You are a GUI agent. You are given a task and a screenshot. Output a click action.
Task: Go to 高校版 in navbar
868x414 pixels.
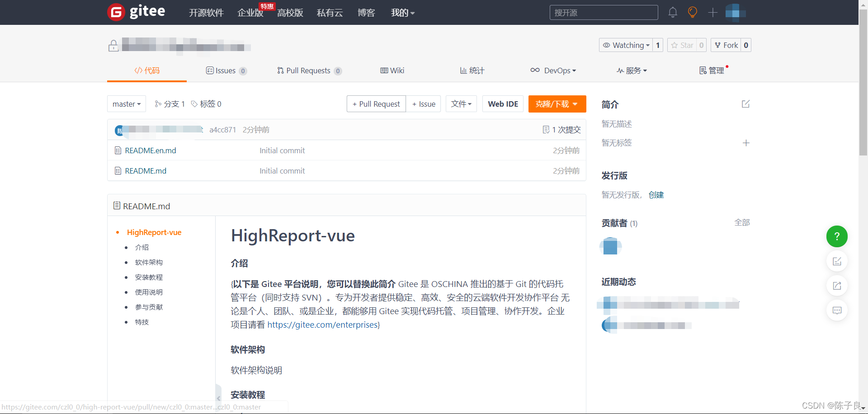pos(290,13)
